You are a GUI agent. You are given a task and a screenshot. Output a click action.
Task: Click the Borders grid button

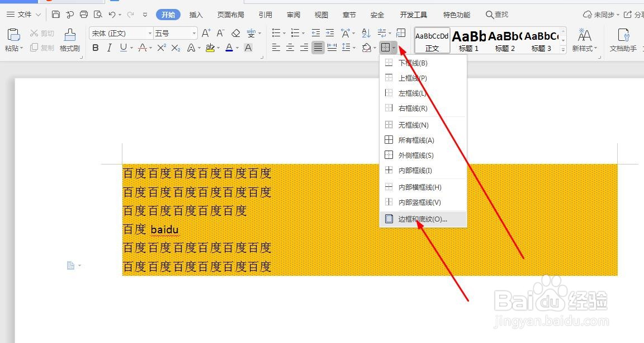point(385,48)
